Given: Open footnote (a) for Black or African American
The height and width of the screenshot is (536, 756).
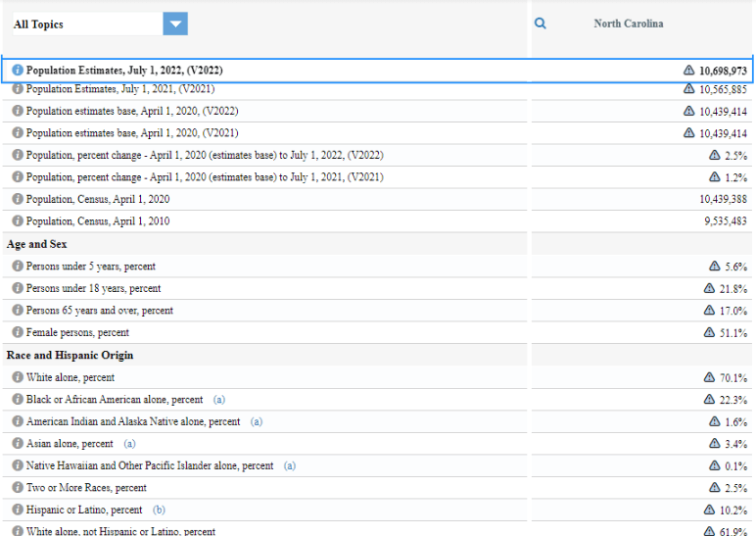Looking at the screenshot, I should coord(219,400).
